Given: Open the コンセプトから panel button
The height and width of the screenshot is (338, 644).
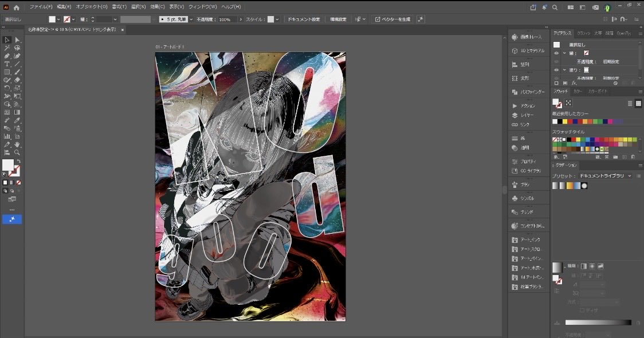Looking at the screenshot, I should [x=527, y=226].
